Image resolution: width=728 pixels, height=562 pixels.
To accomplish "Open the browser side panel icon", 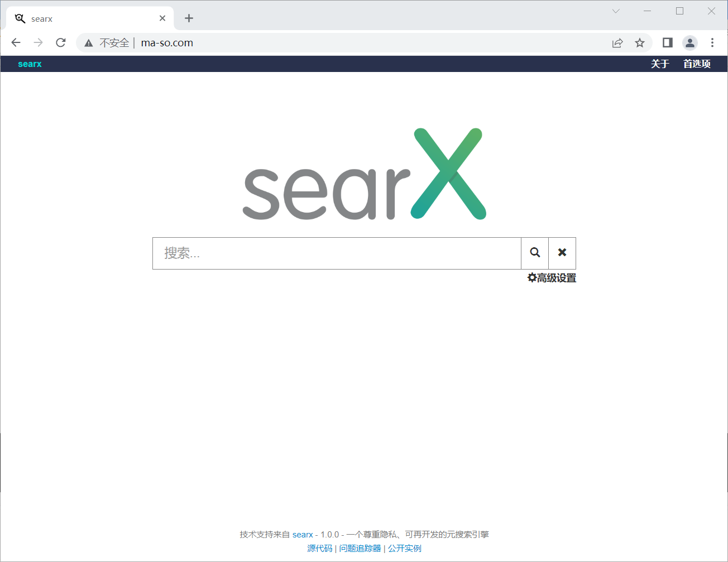I will (667, 42).
